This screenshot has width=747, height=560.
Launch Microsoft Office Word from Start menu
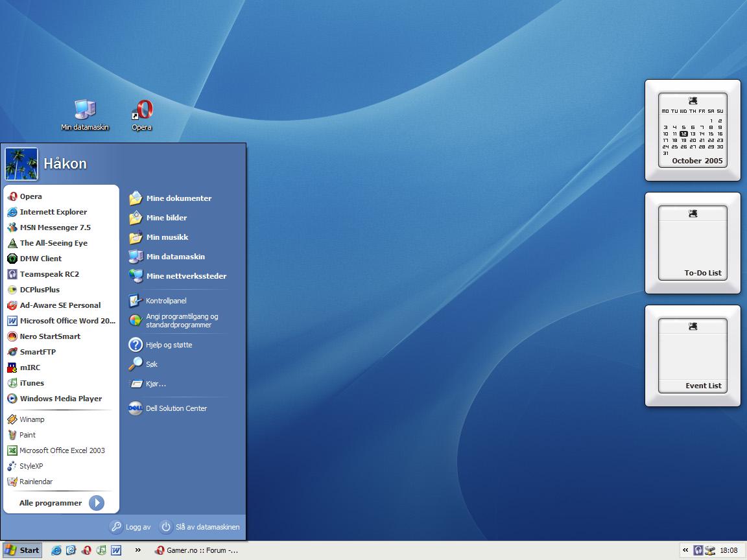tap(61, 321)
